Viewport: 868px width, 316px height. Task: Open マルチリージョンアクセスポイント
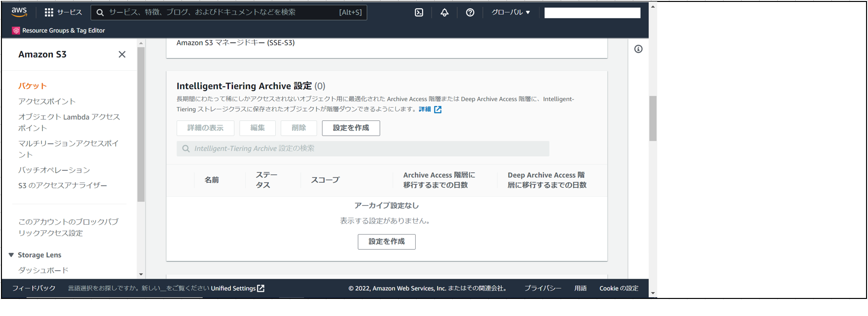tap(68, 149)
